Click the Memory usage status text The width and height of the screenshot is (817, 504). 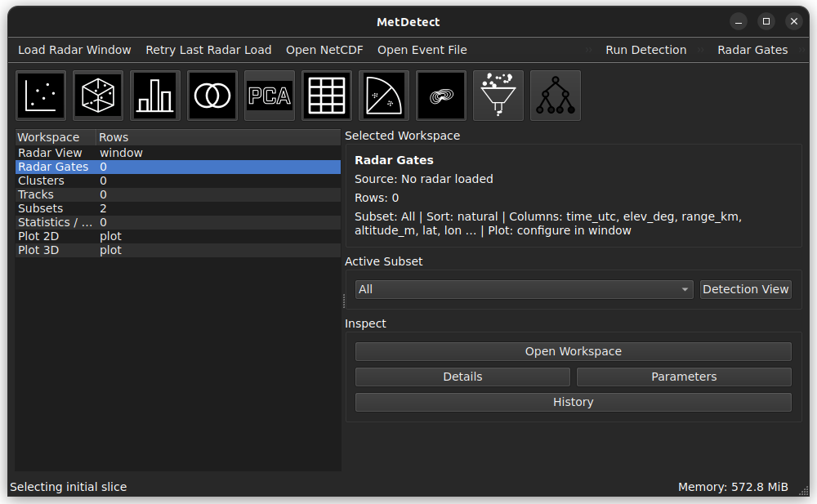pos(733,487)
